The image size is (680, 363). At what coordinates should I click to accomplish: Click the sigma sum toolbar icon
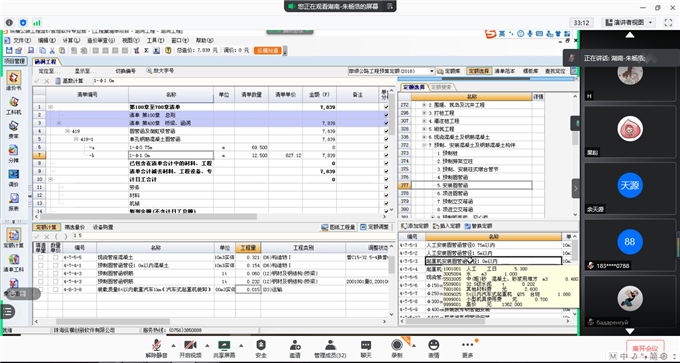pyautogui.click(x=146, y=50)
